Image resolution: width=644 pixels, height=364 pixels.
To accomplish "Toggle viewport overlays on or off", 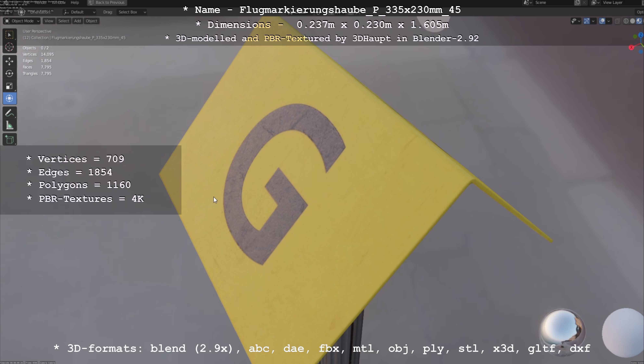I will (x=602, y=21).
